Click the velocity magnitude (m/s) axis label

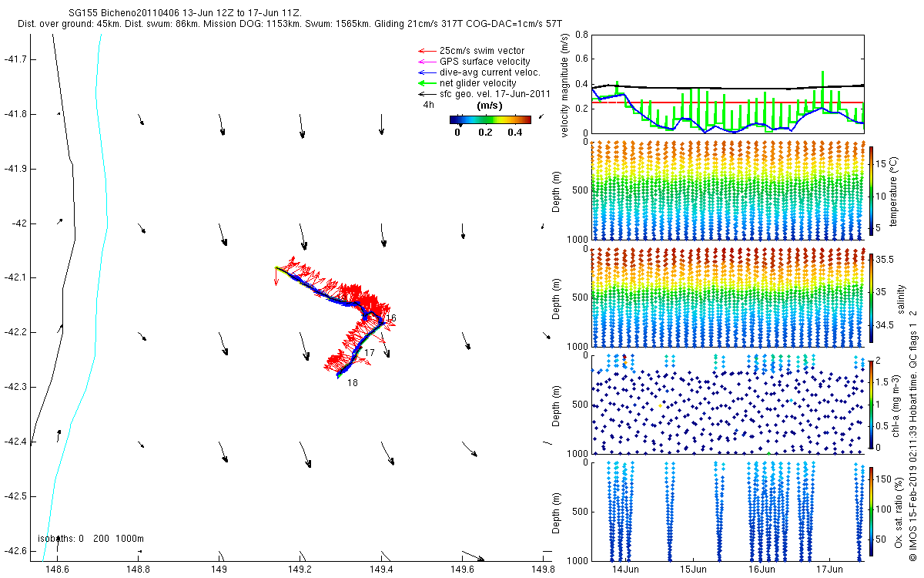pyautogui.click(x=565, y=83)
